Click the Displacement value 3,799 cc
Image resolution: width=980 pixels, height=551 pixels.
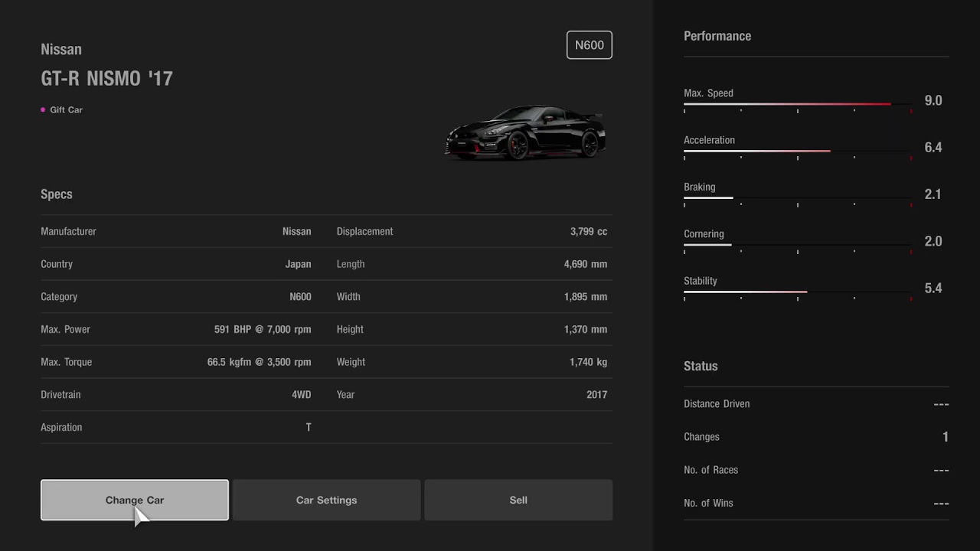[589, 231]
